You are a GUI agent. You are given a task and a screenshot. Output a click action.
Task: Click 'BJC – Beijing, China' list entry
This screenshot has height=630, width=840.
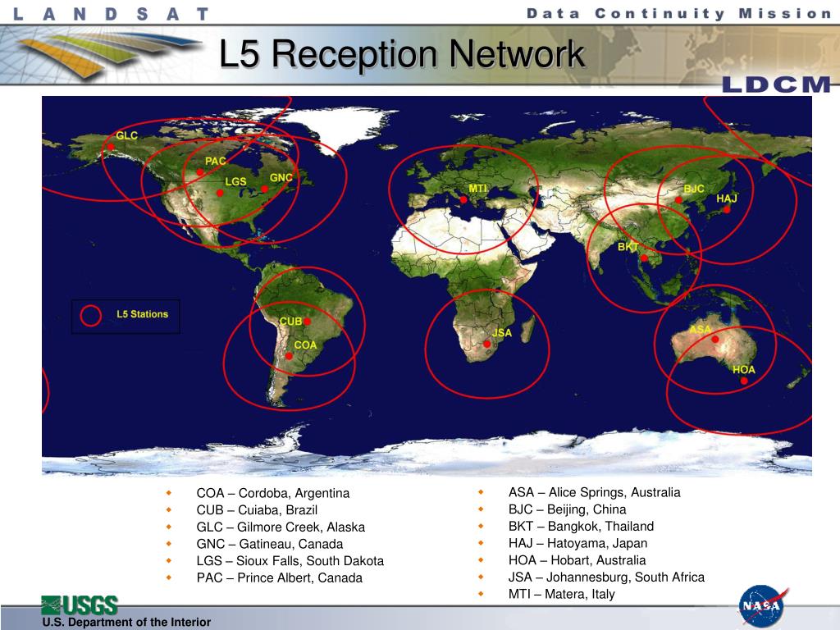567,509
